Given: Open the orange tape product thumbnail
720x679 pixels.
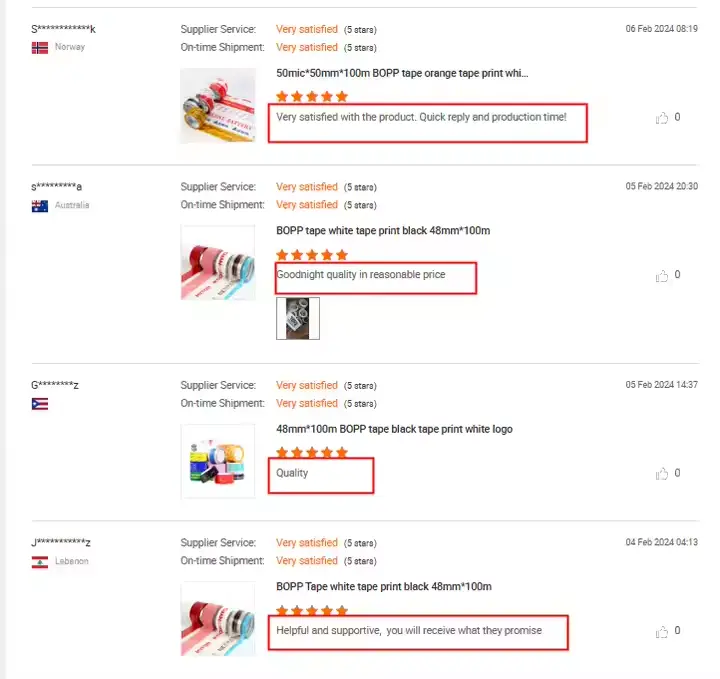Looking at the screenshot, I should pos(218,106).
